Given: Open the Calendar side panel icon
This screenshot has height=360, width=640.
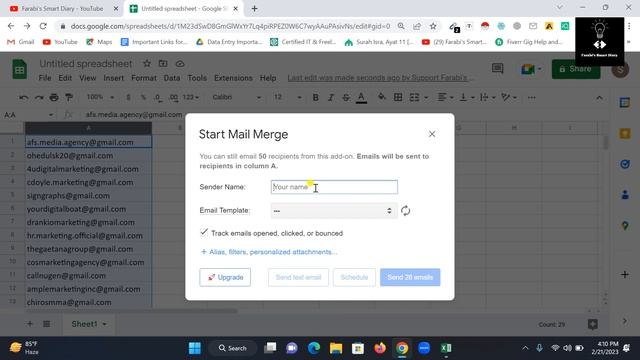Looking at the screenshot, I should coord(624,102).
